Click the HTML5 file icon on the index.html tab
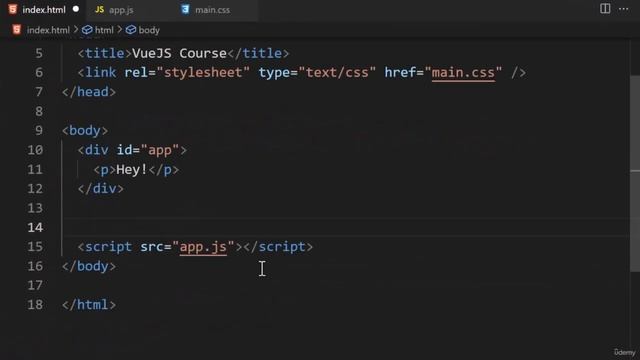This screenshot has width=640, height=360. 13,9
